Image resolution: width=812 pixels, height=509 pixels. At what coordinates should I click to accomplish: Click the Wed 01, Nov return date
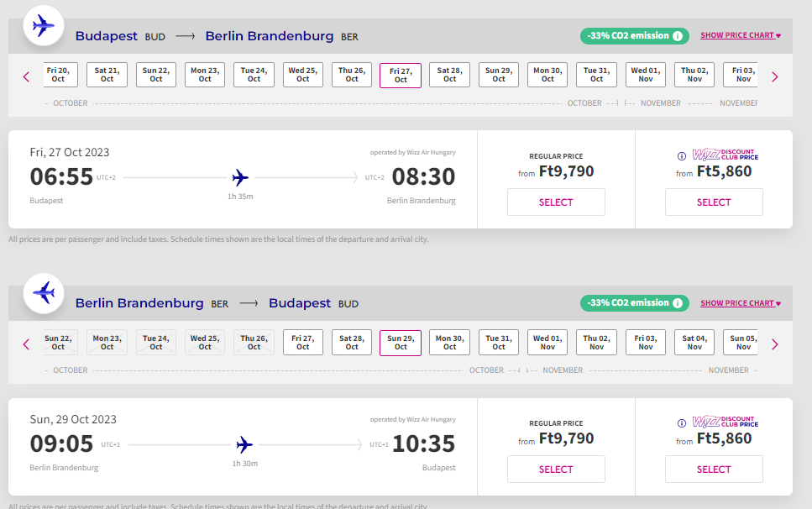pos(547,342)
